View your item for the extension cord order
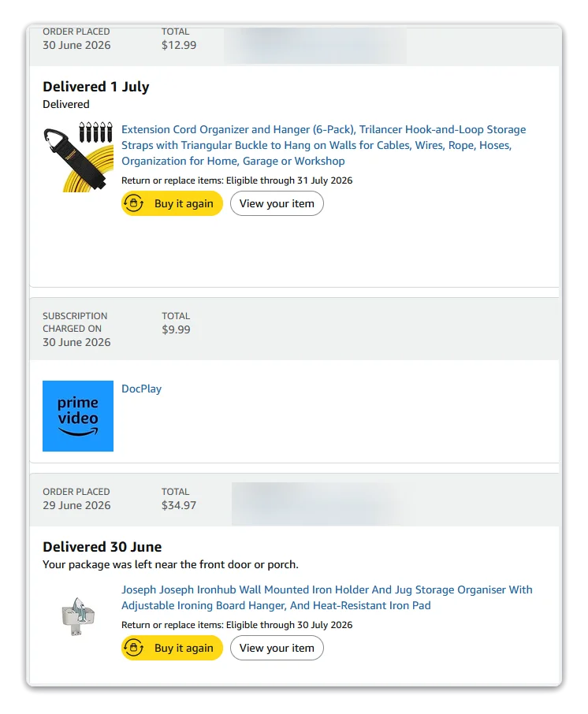The height and width of the screenshot is (714, 588). tap(277, 203)
